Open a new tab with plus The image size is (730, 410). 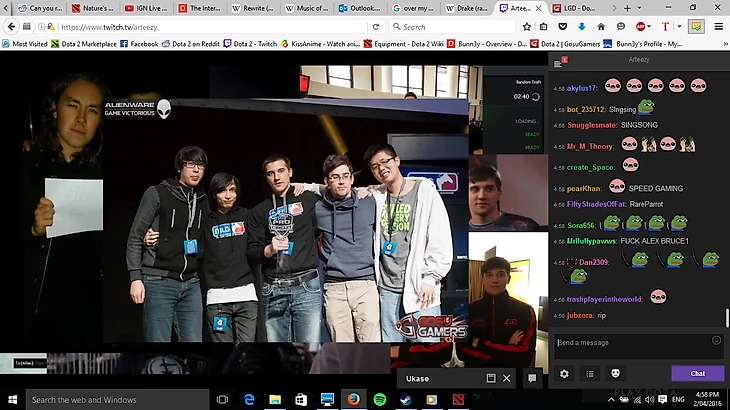628,8
